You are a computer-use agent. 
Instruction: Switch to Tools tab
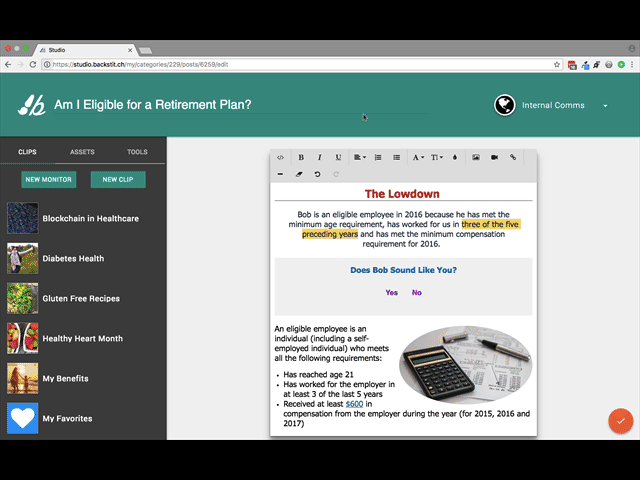(x=137, y=152)
